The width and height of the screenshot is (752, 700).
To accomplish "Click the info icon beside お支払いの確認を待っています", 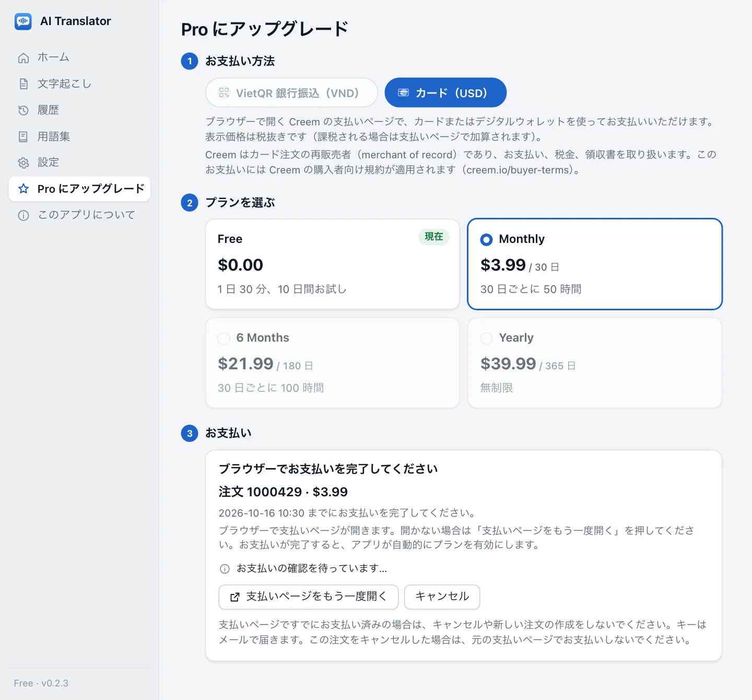I will 225,569.
